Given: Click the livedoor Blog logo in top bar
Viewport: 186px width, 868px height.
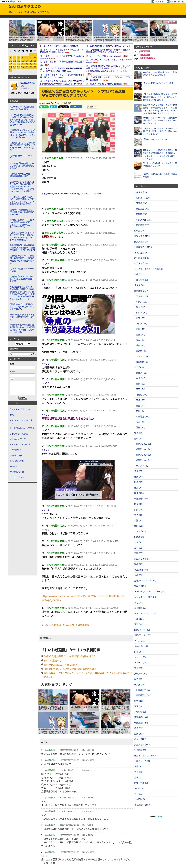Looking at the screenshot, I should 8,1.
